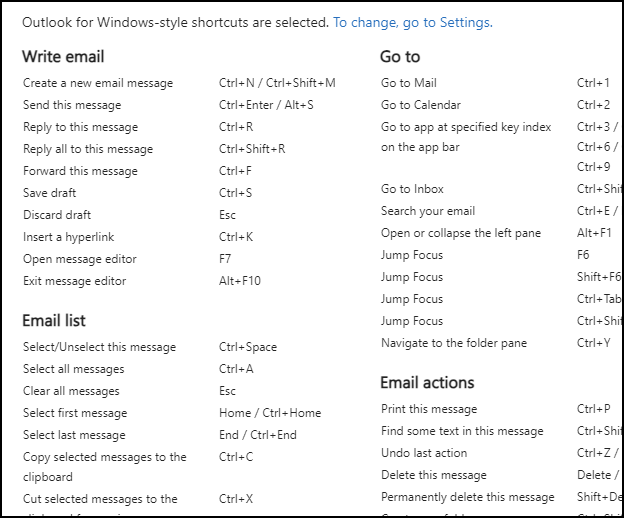Select the 'Ctrl+Shift+R' shortcut
This screenshot has width=624, height=518.
tap(252, 149)
